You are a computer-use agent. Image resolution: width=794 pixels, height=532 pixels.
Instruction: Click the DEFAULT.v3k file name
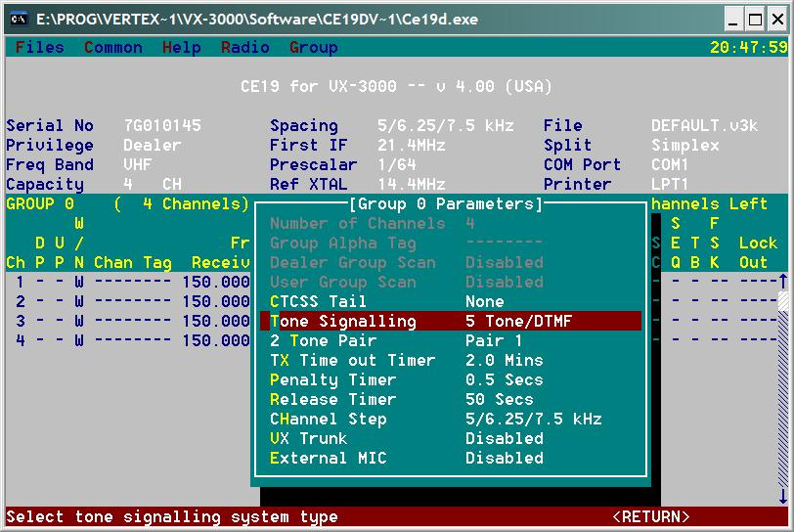point(704,125)
